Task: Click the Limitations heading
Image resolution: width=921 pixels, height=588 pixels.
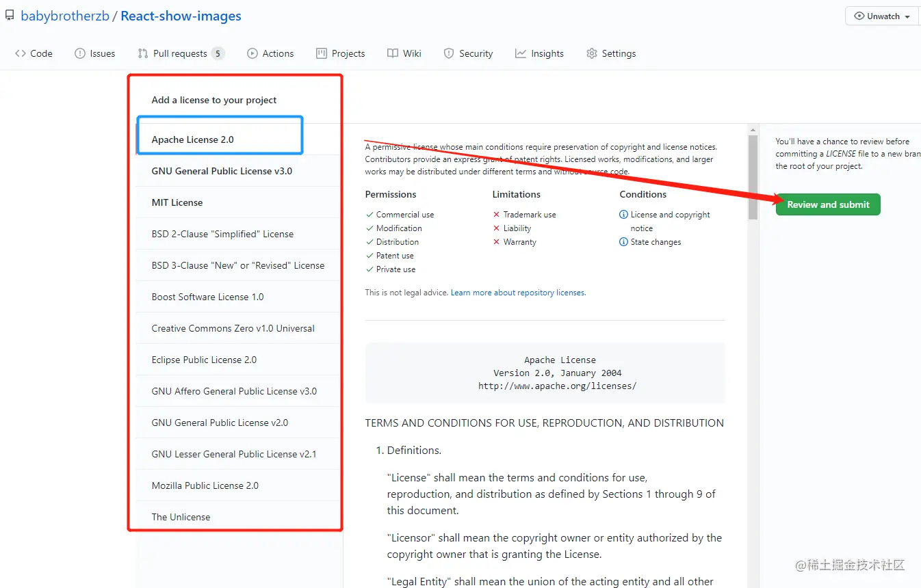Action: pyautogui.click(x=517, y=194)
